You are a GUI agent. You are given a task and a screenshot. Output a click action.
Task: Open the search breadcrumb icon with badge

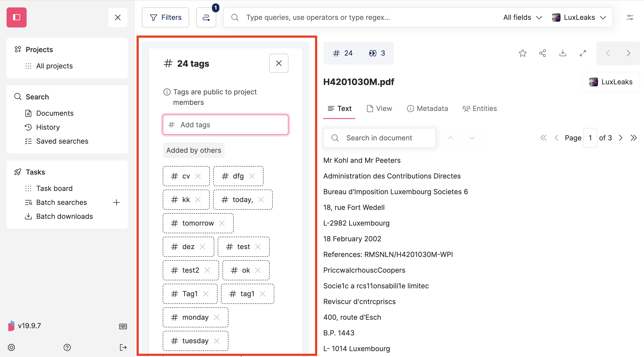click(x=206, y=17)
